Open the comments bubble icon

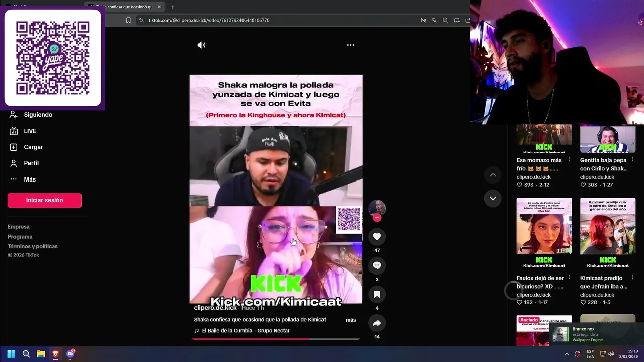[377, 265]
